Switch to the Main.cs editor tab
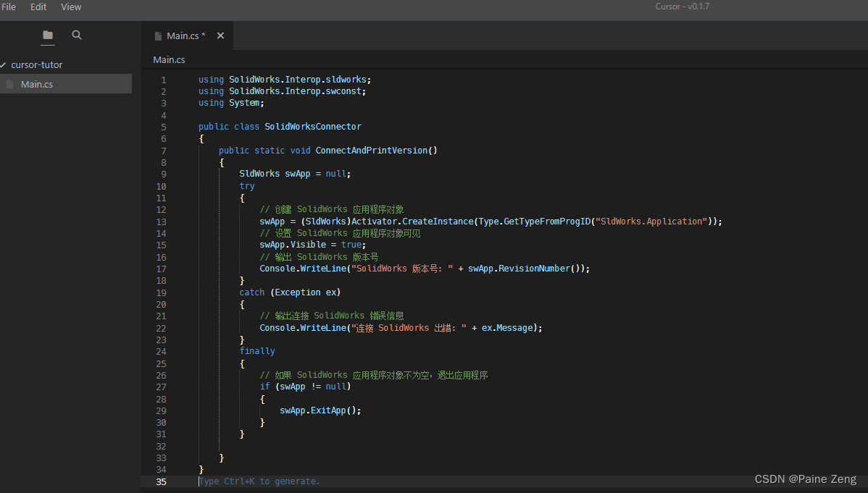The height and width of the screenshot is (493, 868). pos(185,36)
